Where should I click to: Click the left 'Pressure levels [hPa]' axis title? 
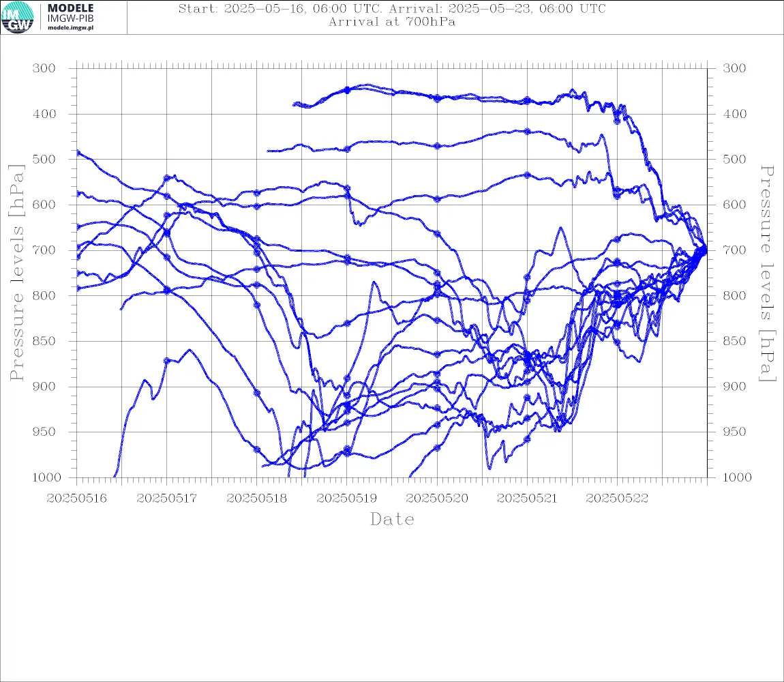click(x=16, y=273)
